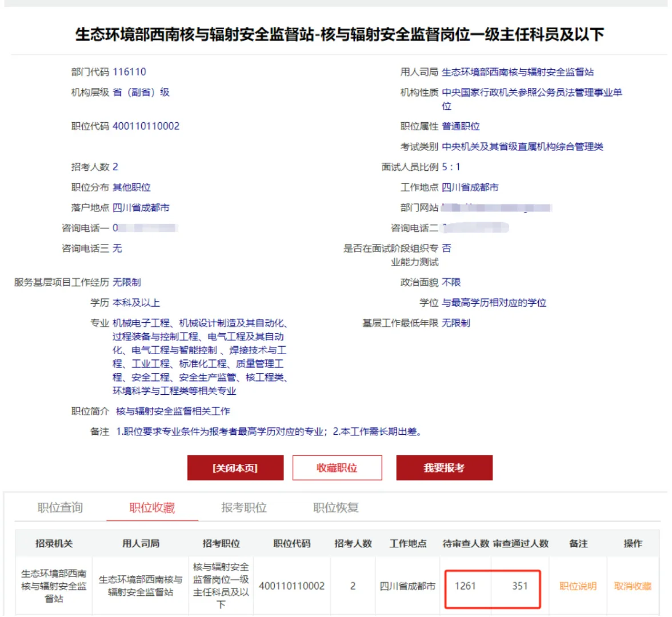672x617 pixels.
Task: Click the 备注 text about 长期出差
Action: click(269, 431)
